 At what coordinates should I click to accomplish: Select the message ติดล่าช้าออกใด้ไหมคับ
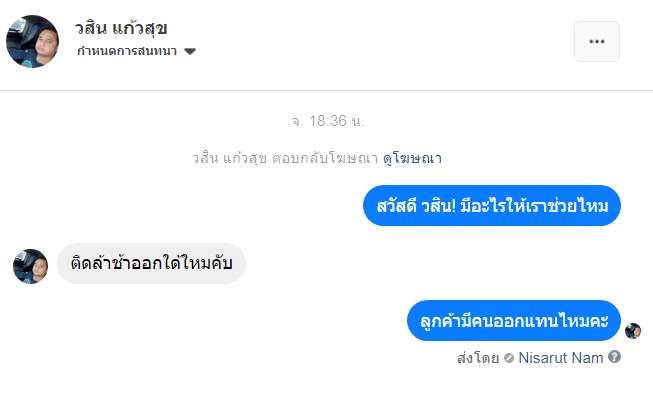[x=151, y=263]
